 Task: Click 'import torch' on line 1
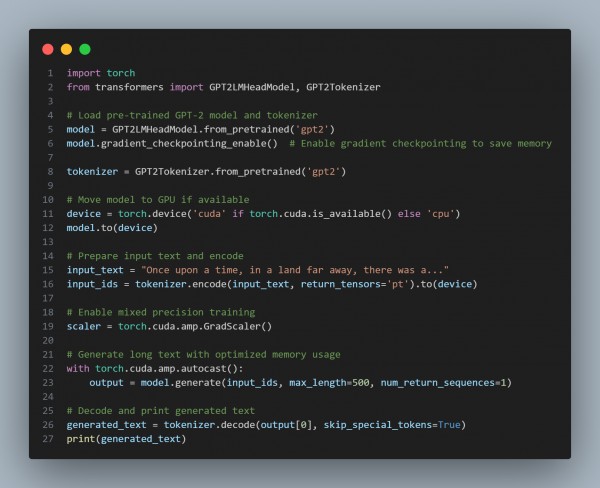click(101, 73)
